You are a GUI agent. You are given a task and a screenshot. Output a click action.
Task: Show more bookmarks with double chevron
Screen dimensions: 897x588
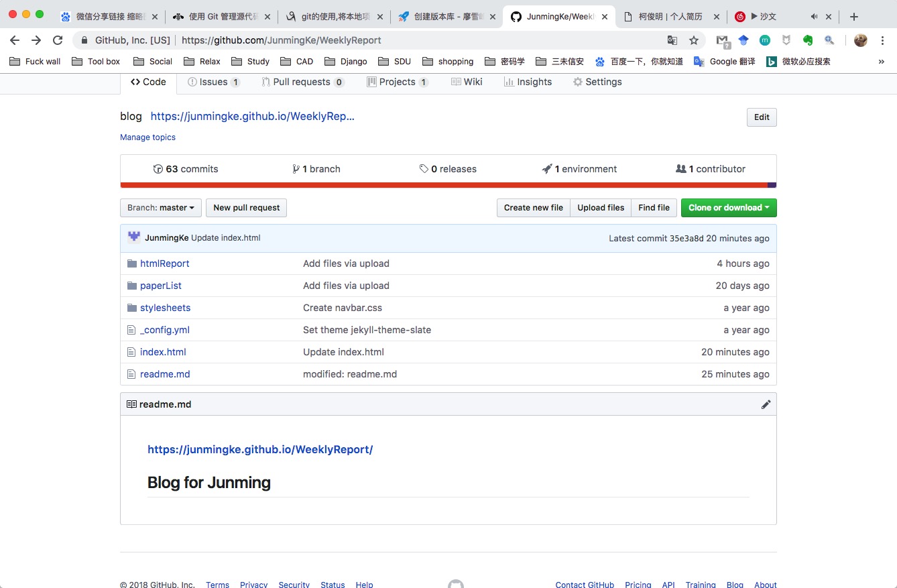(x=881, y=61)
